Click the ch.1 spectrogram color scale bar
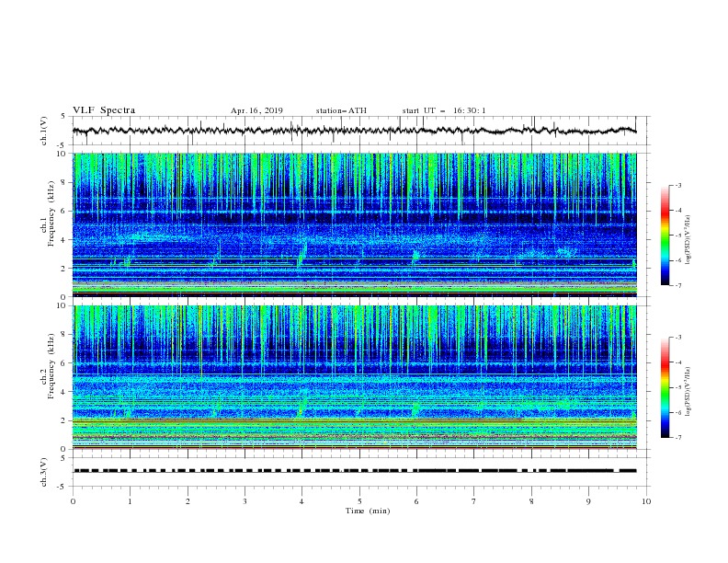Screen dimensions: 728x563 click(x=665, y=236)
